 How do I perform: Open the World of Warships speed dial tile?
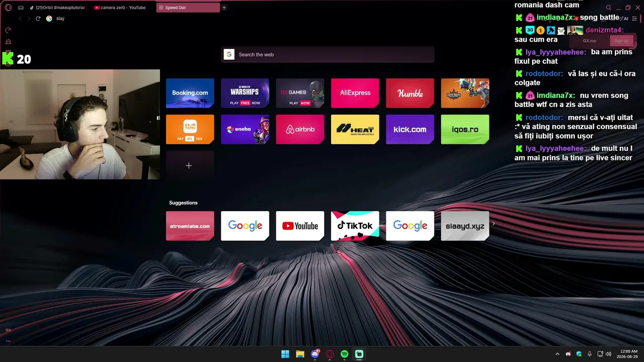pos(245,93)
